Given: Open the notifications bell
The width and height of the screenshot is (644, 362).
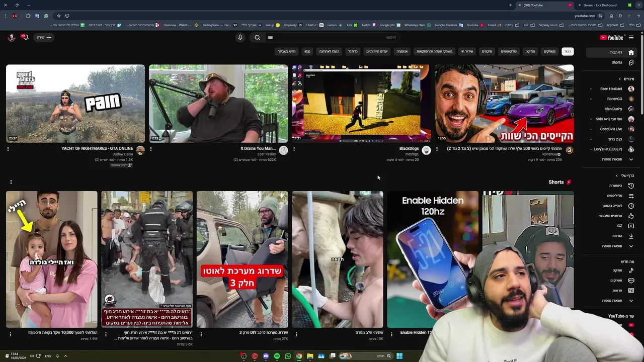Looking at the screenshot, I should pos(24,37).
